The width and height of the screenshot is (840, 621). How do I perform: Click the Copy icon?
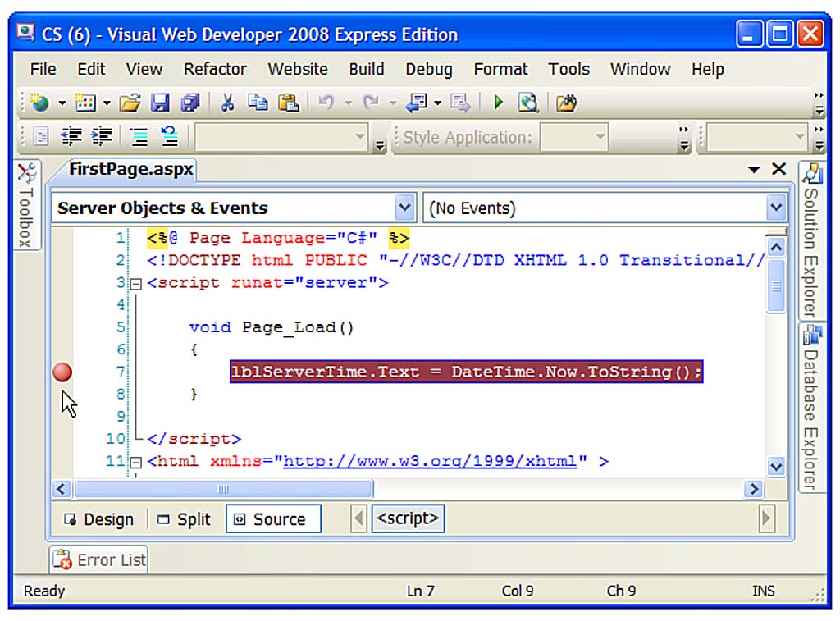258,102
